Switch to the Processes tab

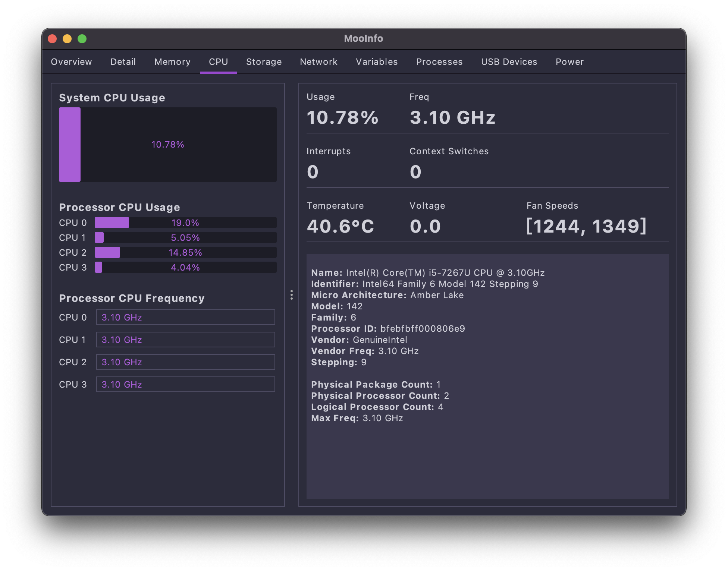[439, 62]
